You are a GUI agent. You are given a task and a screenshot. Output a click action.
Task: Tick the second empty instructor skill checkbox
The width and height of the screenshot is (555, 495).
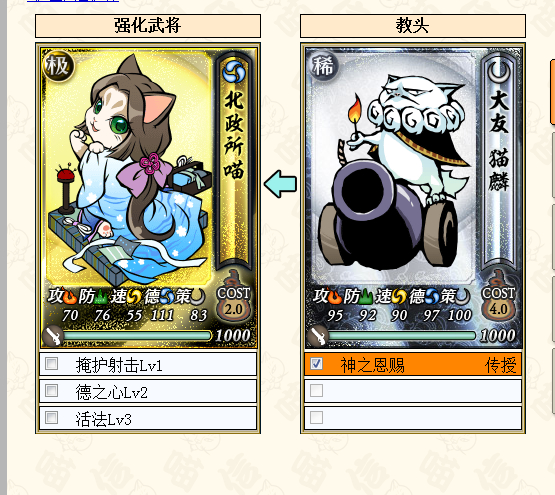316,390
